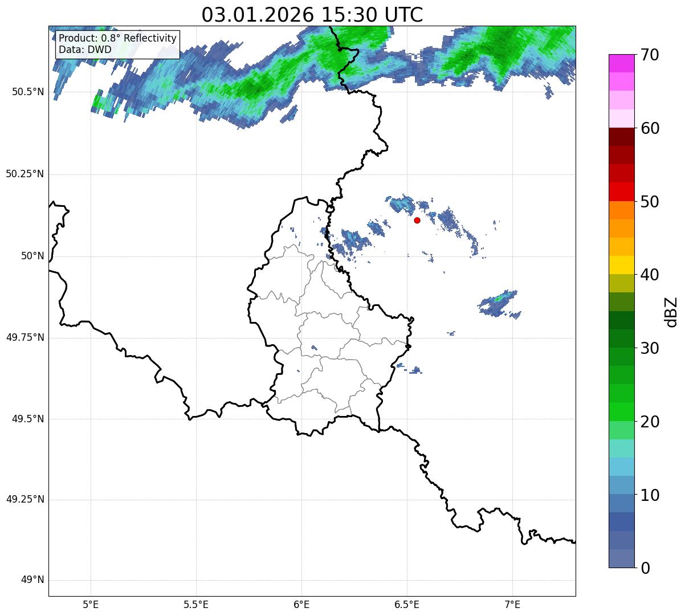
Task: Click the colorbar tick label 50
Action: pyautogui.click(x=650, y=202)
